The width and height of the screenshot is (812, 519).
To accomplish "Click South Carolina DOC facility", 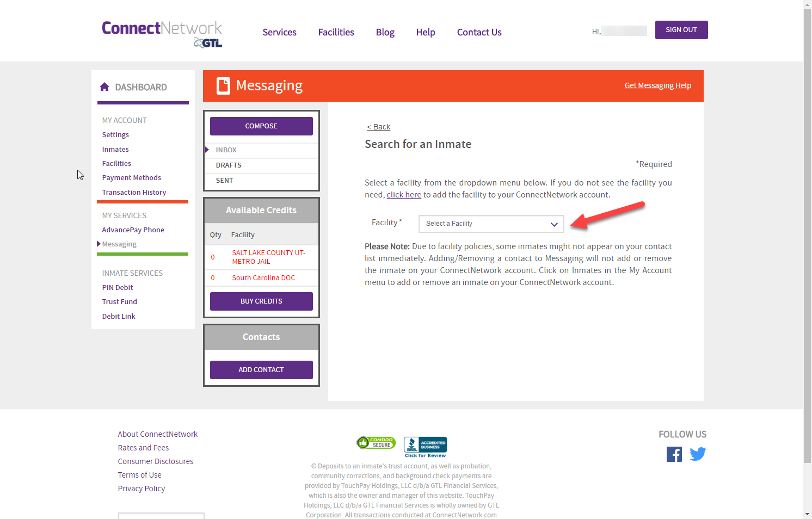I will [263, 278].
